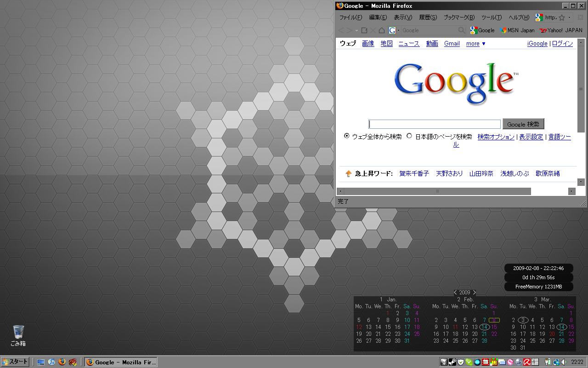Click the Google - Mozilla Firefox taskbar button
588x368 pixels.
[121, 362]
